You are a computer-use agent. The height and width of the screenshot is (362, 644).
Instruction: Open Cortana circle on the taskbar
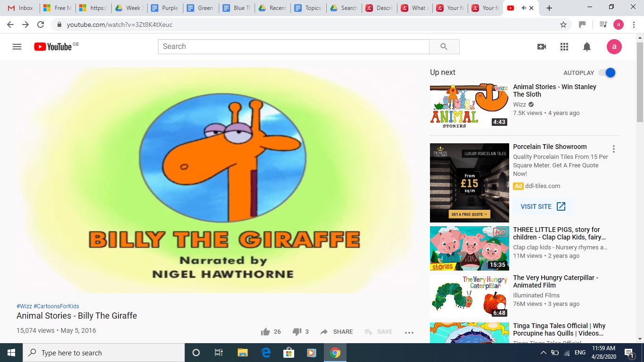196,353
